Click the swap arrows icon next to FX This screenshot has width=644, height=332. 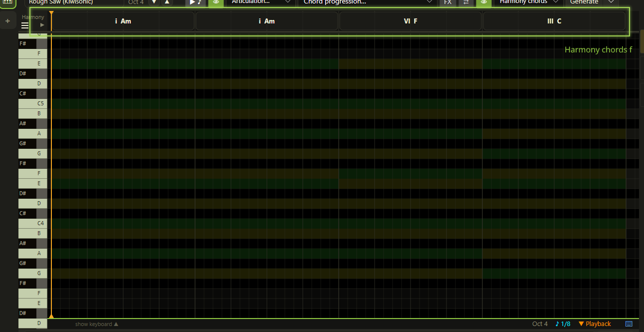click(466, 2)
